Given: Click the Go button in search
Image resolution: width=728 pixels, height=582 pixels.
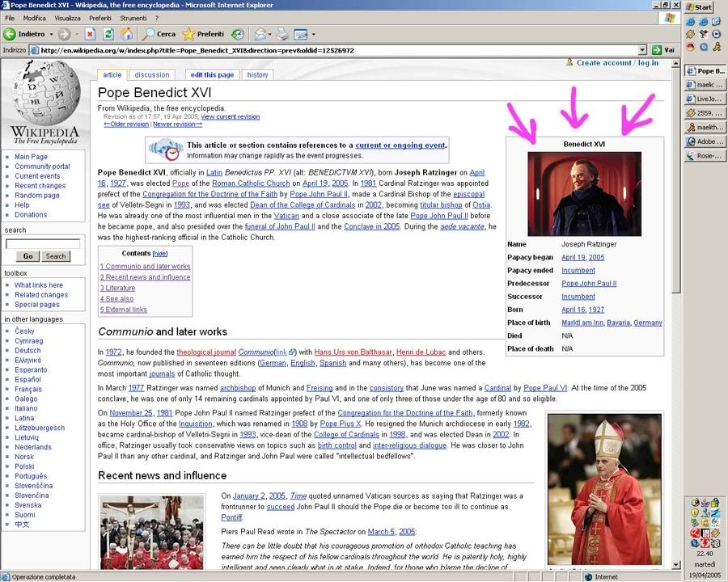Looking at the screenshot, I should pyautogui.click(x=28, y=256).
